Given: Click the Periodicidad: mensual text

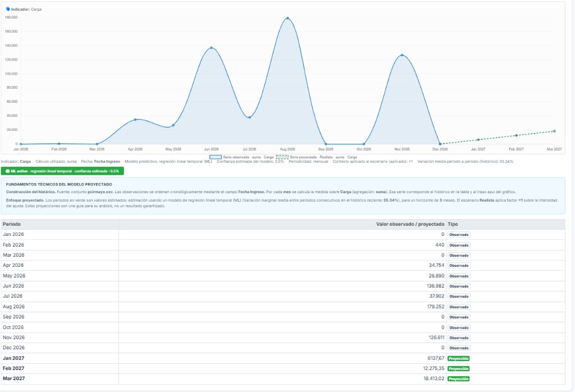Looking at the screenshot, I should tap(308, 161).
